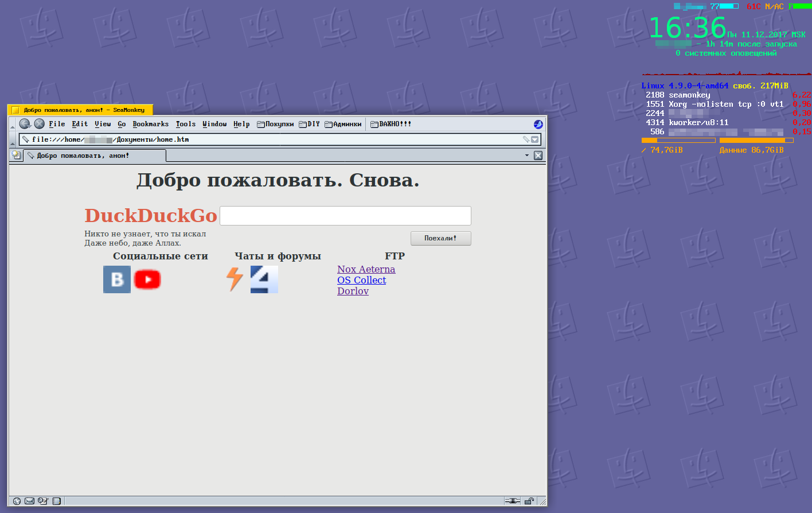Image resolution: width=812 pixels, height=513 pixels.
Task: Click the Stop loading button
Action: point(39,124)
